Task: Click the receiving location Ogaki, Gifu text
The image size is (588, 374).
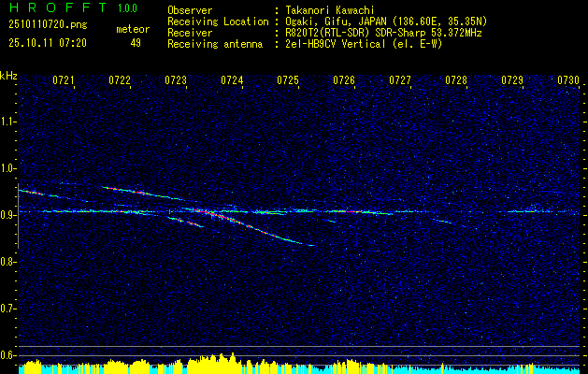Action: [x=386, y=22]
